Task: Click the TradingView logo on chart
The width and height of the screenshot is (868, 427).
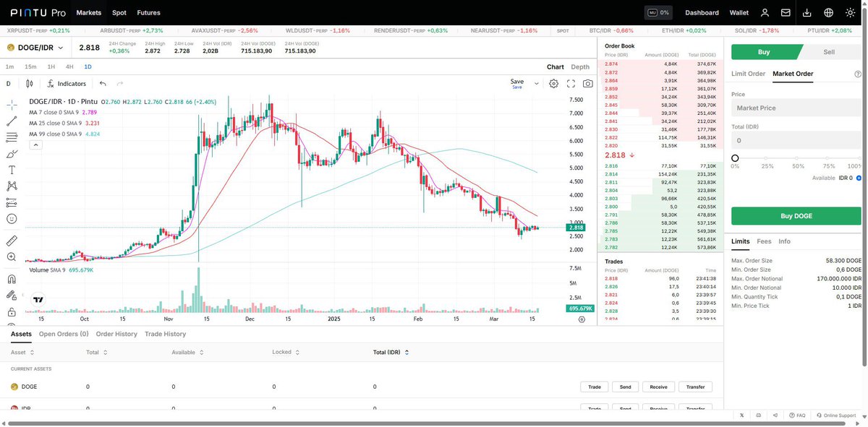Action: (38, 299)
